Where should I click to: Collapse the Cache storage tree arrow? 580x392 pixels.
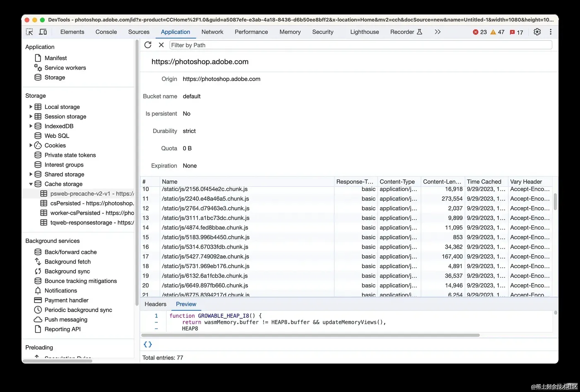[31, 184]
